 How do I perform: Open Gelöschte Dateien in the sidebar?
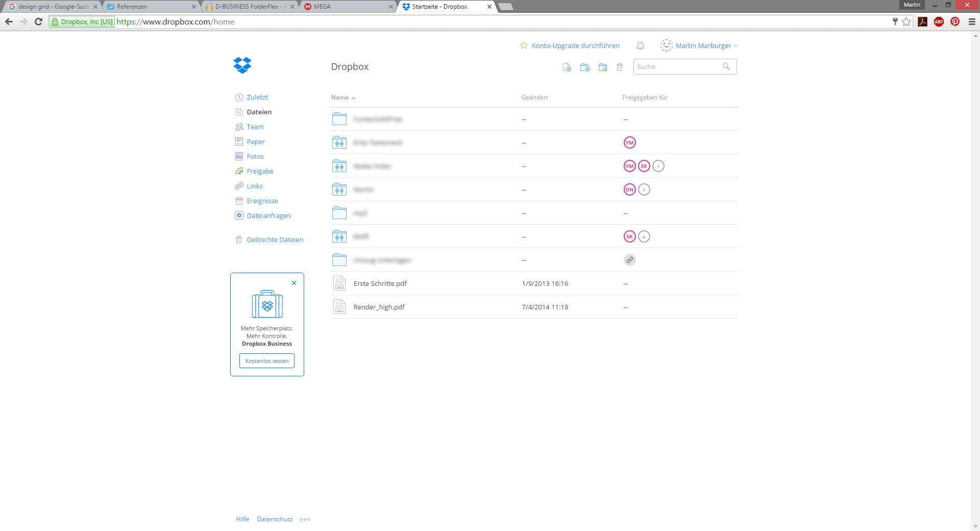275,239
